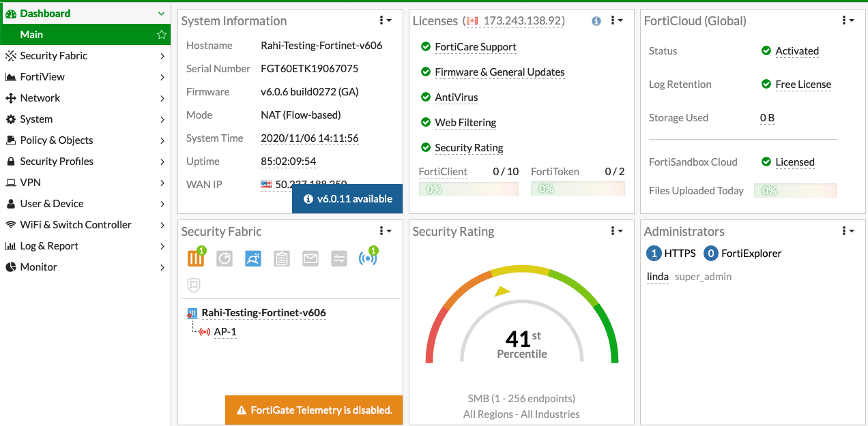The image size is (868, 426).
Task: Open the FortiCloud widget kebab menu
Action: click(x=848, y=21)
